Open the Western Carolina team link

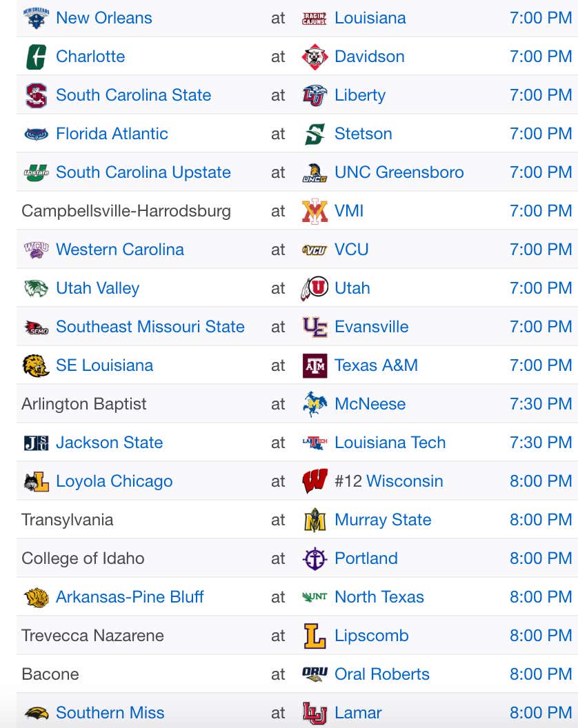click(x=120, y=250)
